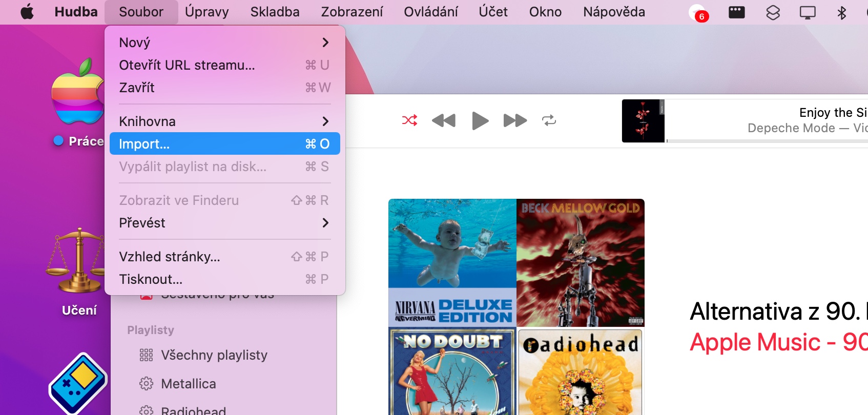
Task: Open the Práce desktop icon with rainbow Apple
Action: (78, 91)
